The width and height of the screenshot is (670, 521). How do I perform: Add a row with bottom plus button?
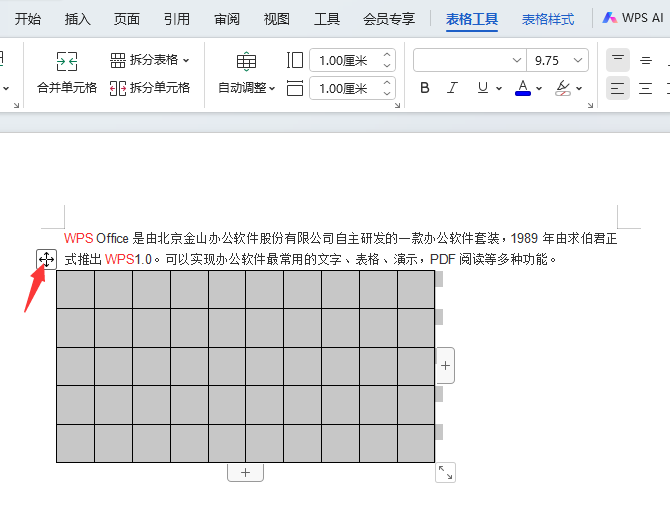click(x=245, y=473)
